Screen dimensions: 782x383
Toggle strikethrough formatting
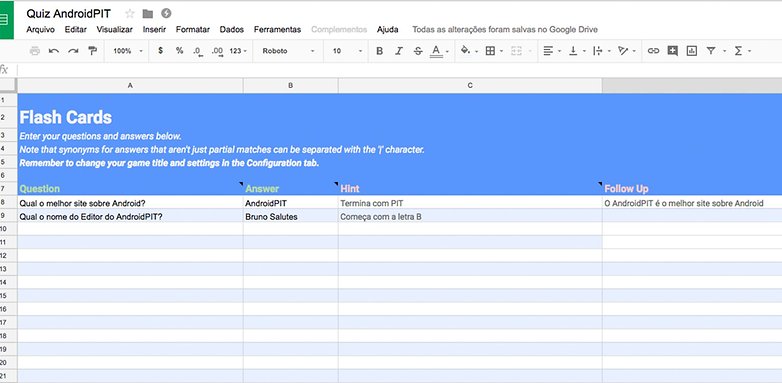[x=418, y=51]
